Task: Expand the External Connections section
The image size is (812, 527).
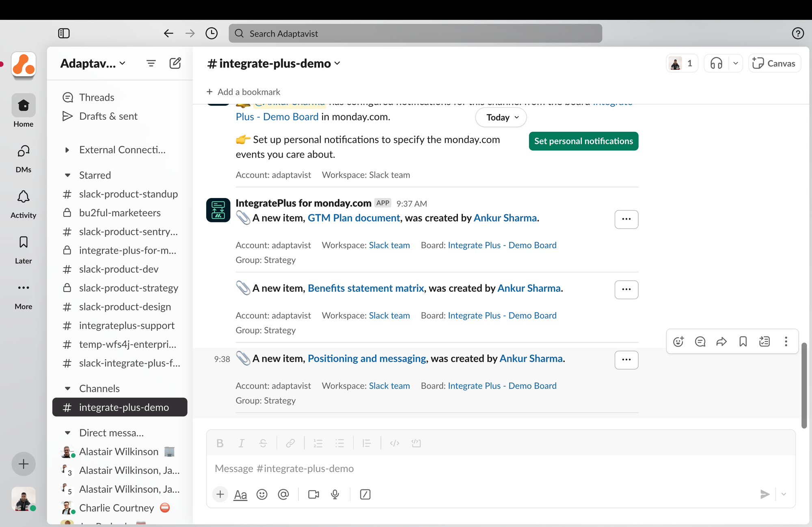Action: 67,150
